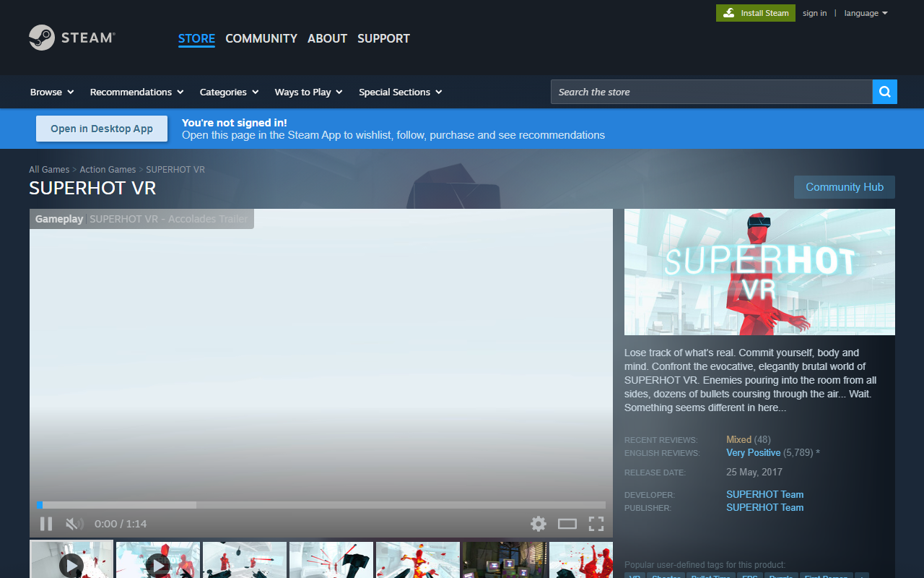Click the 'You're not signed in!' notice
The width and height of the screenshot is (924, 578).
(235, 123)
